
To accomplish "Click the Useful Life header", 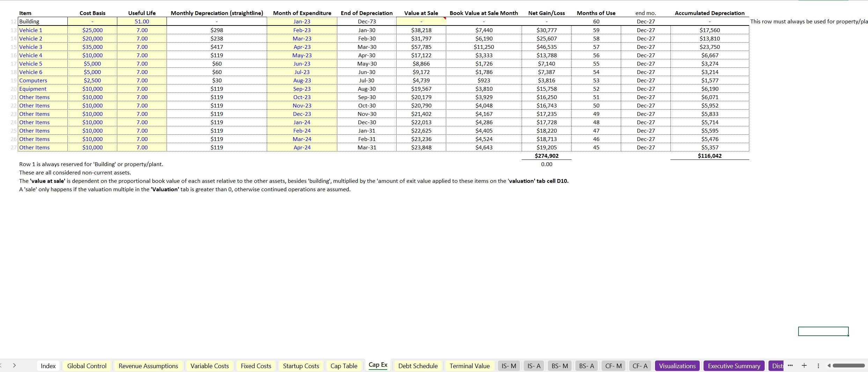I will (142, 13).
